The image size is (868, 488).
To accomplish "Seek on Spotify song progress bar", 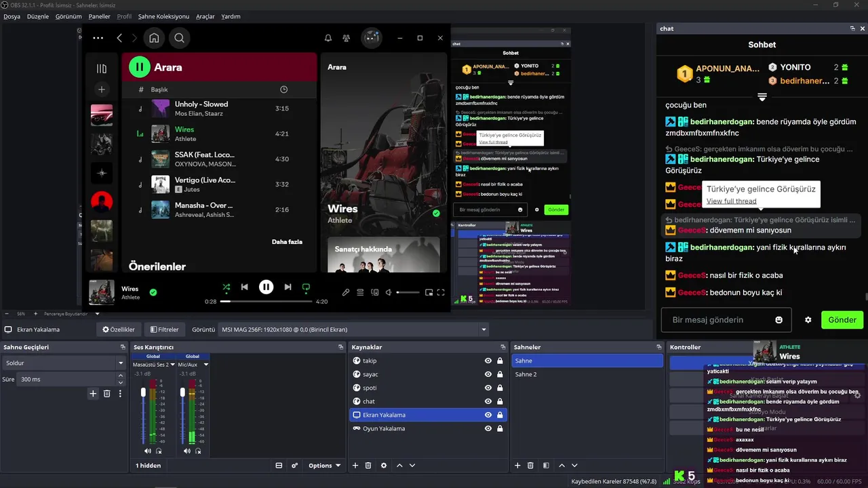I will coord(266,301).
